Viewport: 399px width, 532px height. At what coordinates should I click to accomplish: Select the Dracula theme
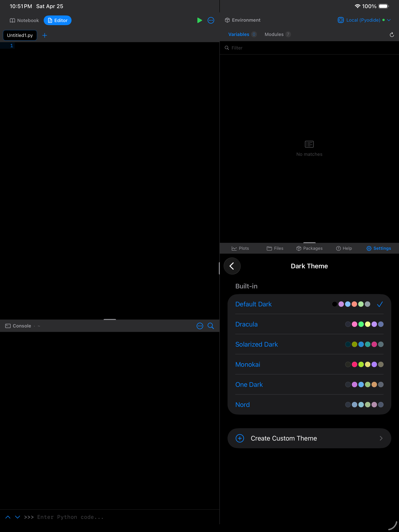309,324
